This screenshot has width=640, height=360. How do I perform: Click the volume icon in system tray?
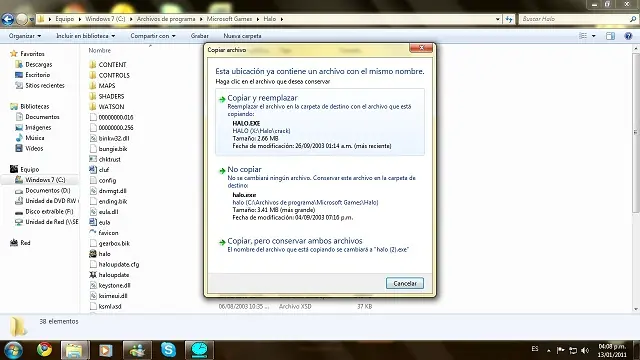point(585,350)
